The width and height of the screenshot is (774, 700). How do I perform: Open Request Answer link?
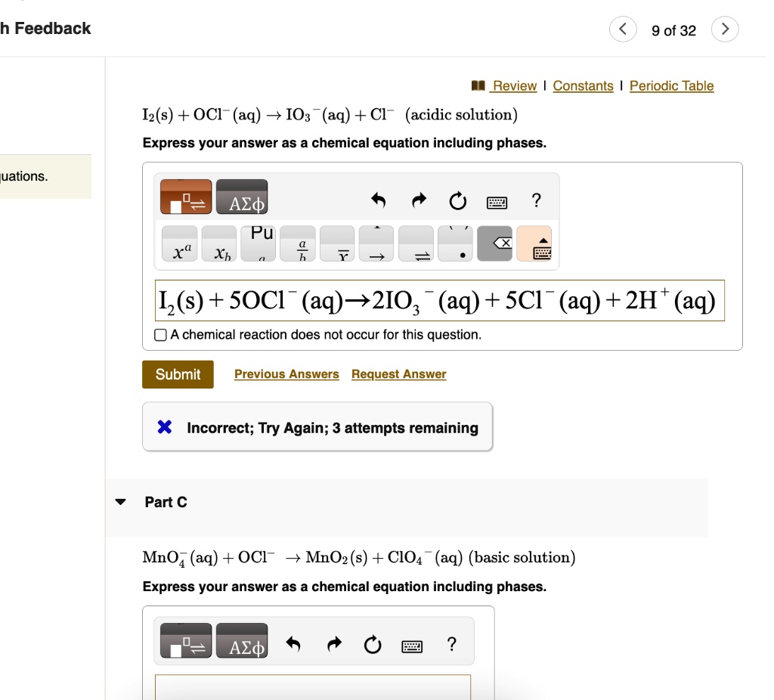pos(398,373)
